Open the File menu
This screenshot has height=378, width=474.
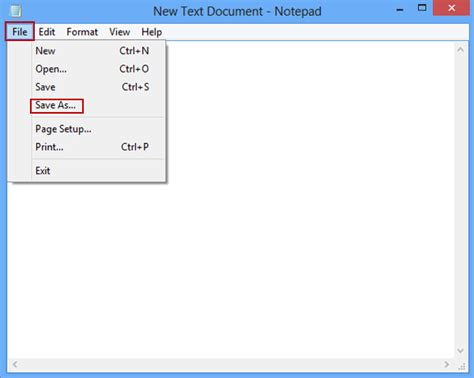coord(20,32)
